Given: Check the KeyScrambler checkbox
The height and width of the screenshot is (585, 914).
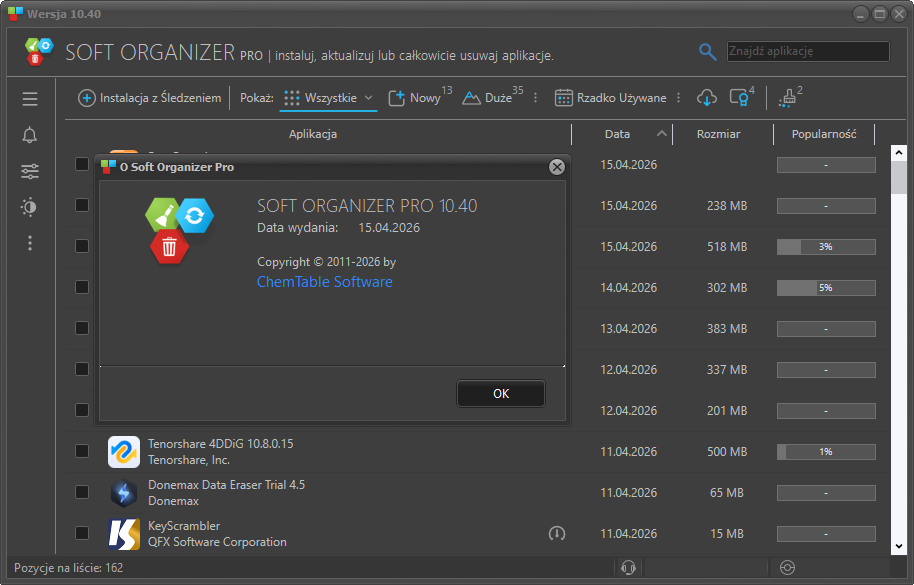Looking at the screenshot, I should 82,533.
